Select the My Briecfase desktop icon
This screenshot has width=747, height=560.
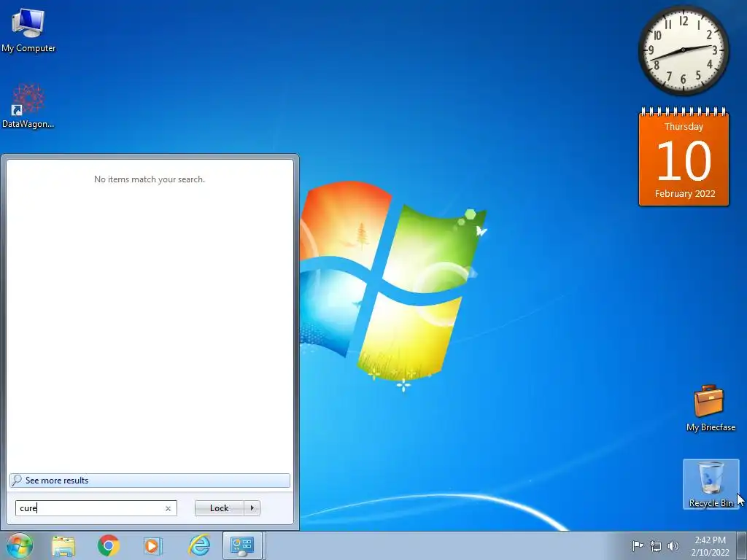(x=711, y=408)
